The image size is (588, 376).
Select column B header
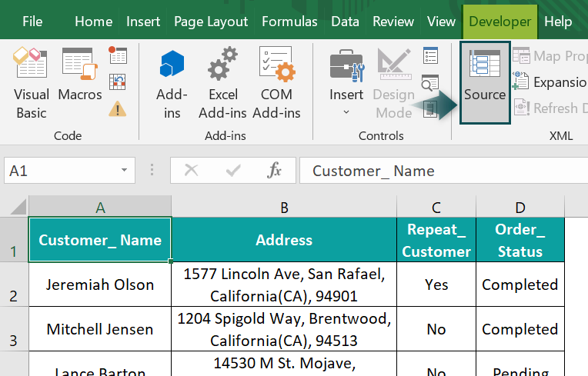pos(284,207)
